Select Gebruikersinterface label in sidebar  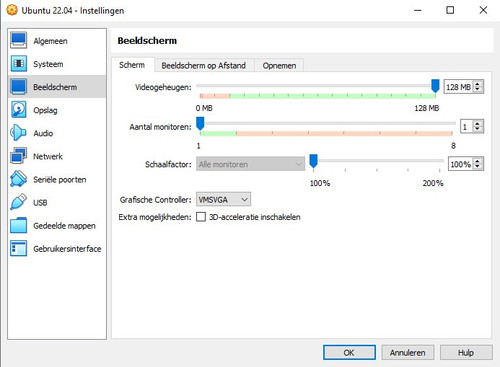click(67, 249)
